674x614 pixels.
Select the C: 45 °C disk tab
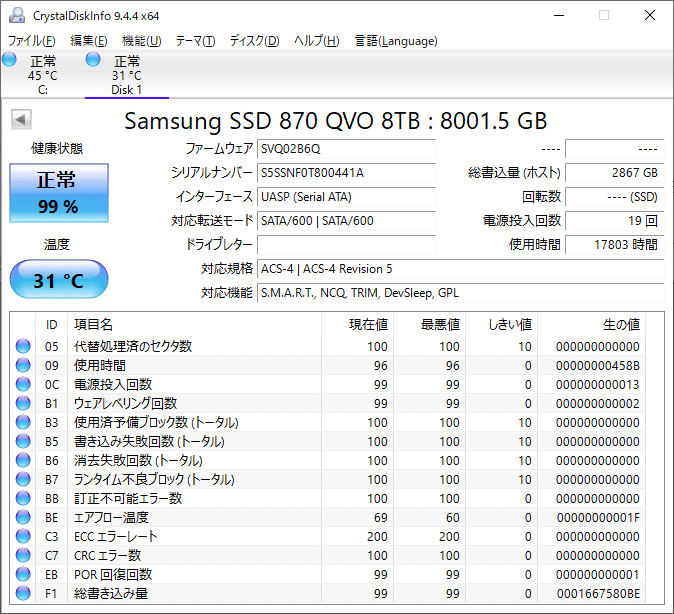[x=43, y=75]
